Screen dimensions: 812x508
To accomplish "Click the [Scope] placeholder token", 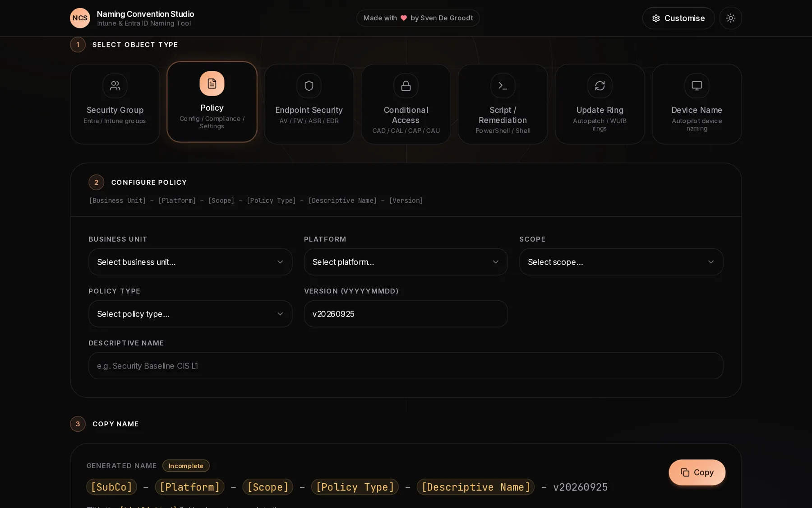I will click(x=268, y=487).
